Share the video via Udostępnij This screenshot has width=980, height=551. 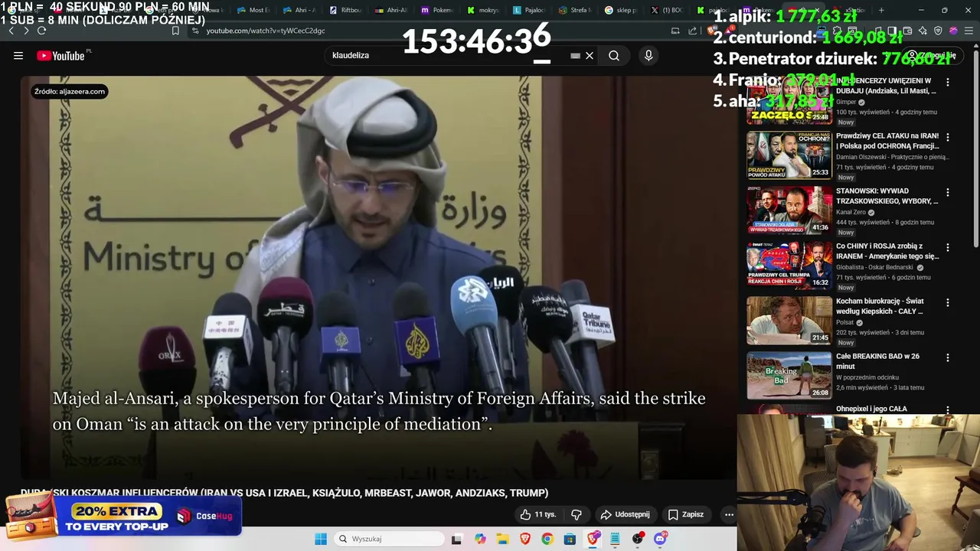tap(625, 514)
